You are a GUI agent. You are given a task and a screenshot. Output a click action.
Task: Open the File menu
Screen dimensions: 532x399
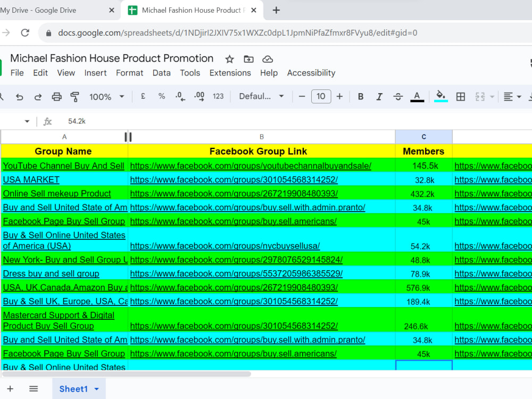coord(17,73)
